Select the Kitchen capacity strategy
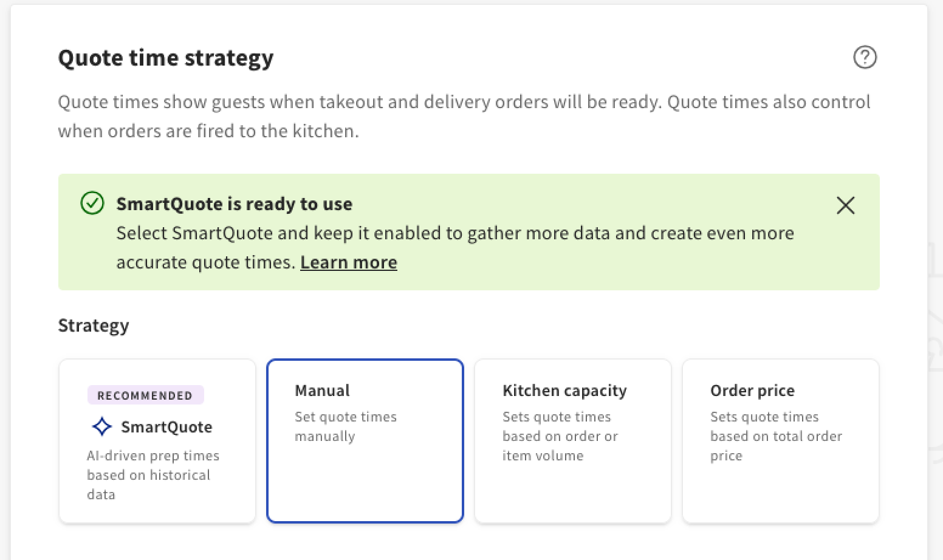This screenshot has height=560, width=943. point(572,440)
